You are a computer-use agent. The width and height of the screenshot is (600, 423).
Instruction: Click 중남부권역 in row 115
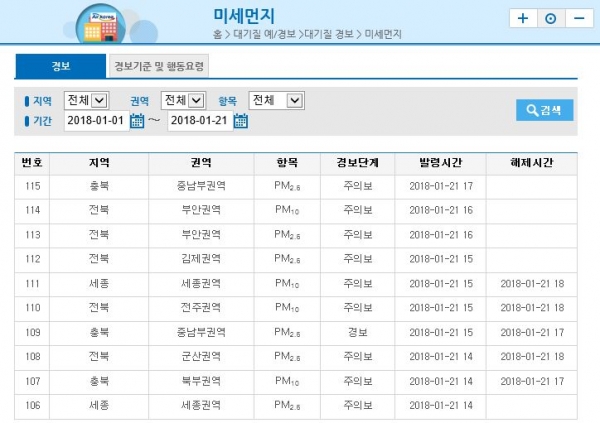click(x=201, y=186)
